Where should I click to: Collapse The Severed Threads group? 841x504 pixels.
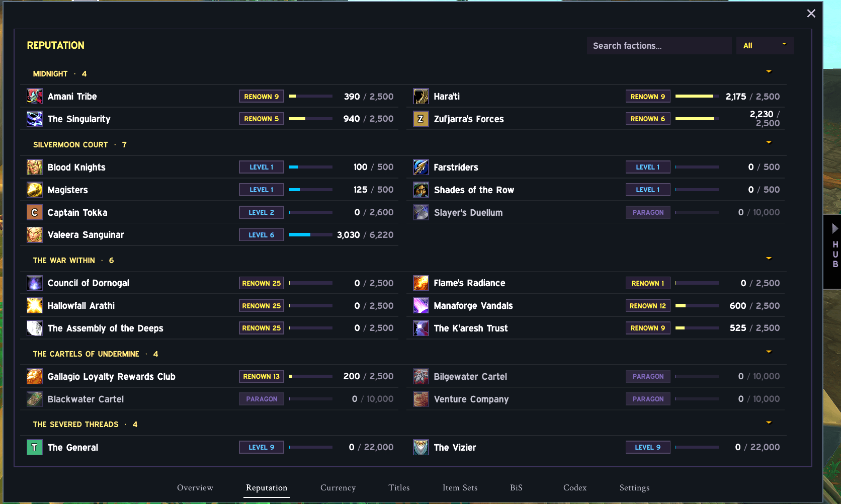click(x=769, y=423)
